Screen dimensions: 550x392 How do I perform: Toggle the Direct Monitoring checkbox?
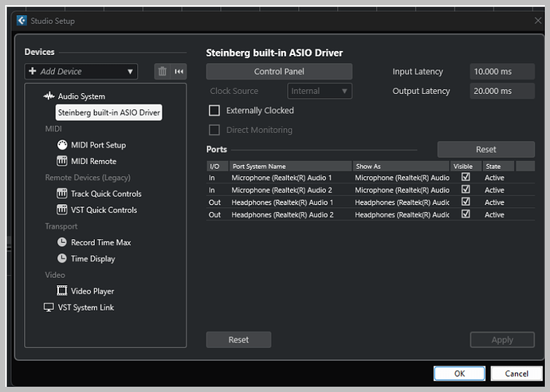click(214, 130)
